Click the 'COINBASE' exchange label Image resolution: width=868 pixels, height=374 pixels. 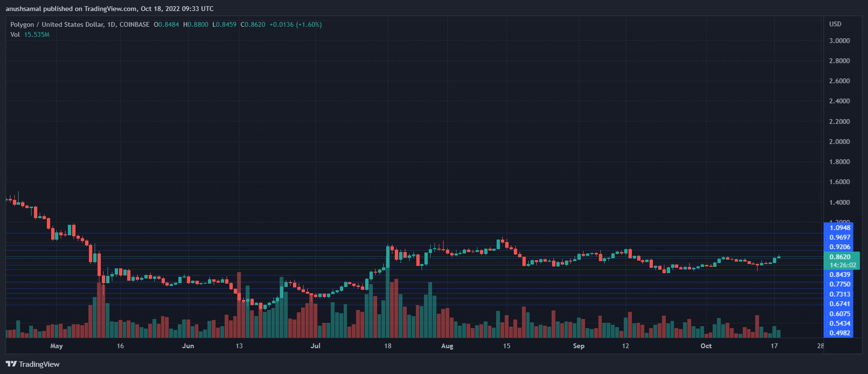click(x=134, y=24)
